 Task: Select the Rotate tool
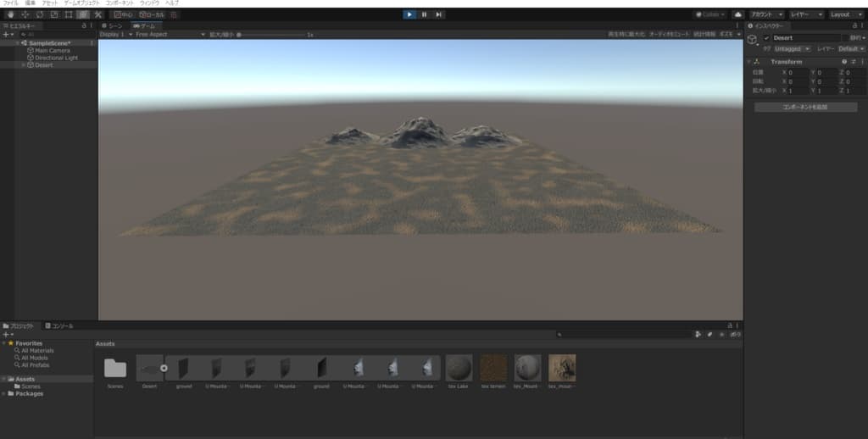click(39, 14)
